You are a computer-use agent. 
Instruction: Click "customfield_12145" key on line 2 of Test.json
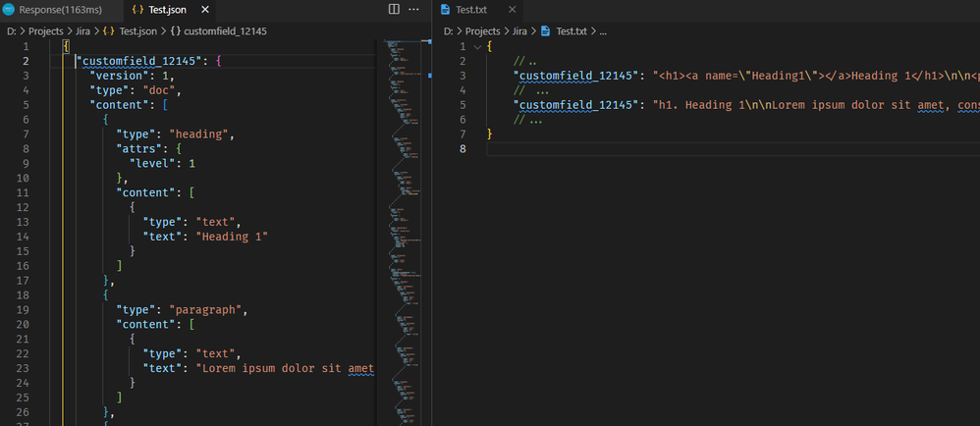click(138, 61)
